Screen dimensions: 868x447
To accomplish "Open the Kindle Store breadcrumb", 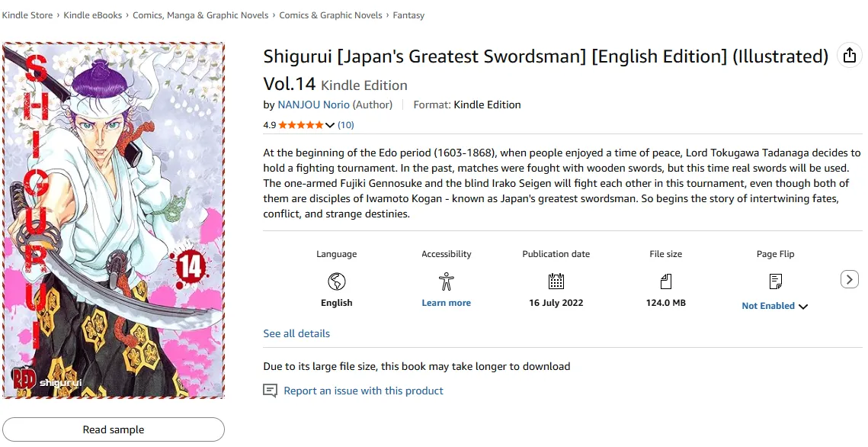I will pyautogui.click(x=27, y=15).
